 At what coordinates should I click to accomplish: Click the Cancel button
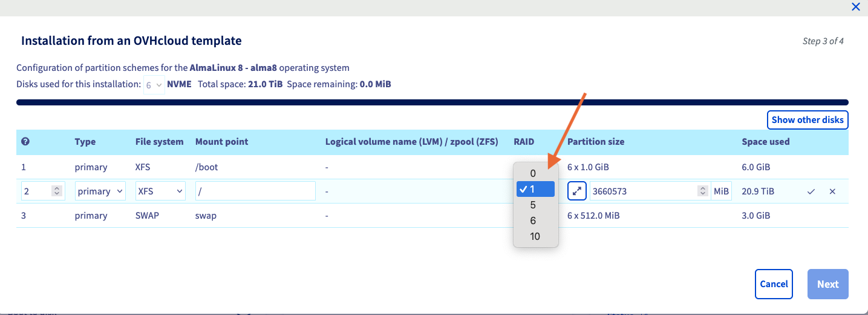tap(774, 284)
